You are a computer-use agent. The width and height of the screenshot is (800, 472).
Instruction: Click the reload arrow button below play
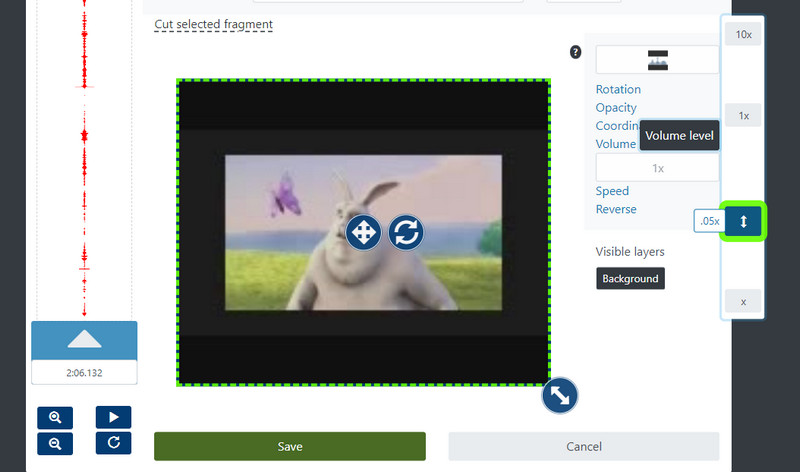(x=113, y=442)
